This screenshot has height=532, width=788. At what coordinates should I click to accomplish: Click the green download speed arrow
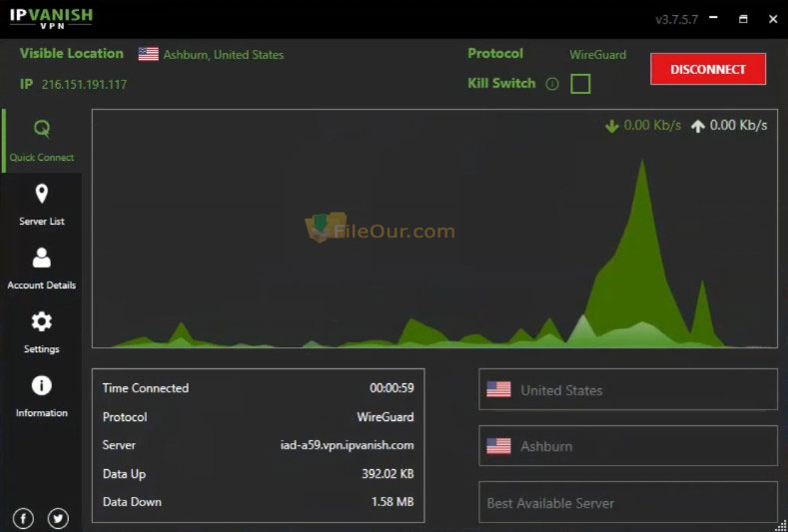point(612,126)
